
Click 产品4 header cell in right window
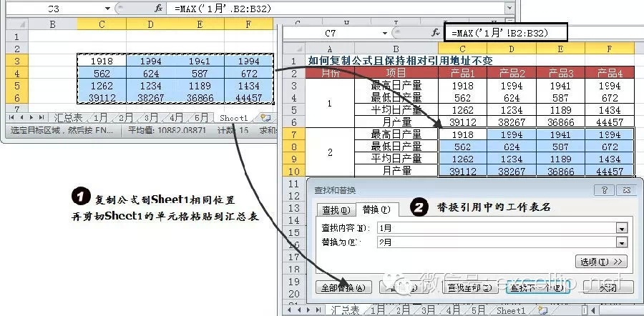[610, 73]
